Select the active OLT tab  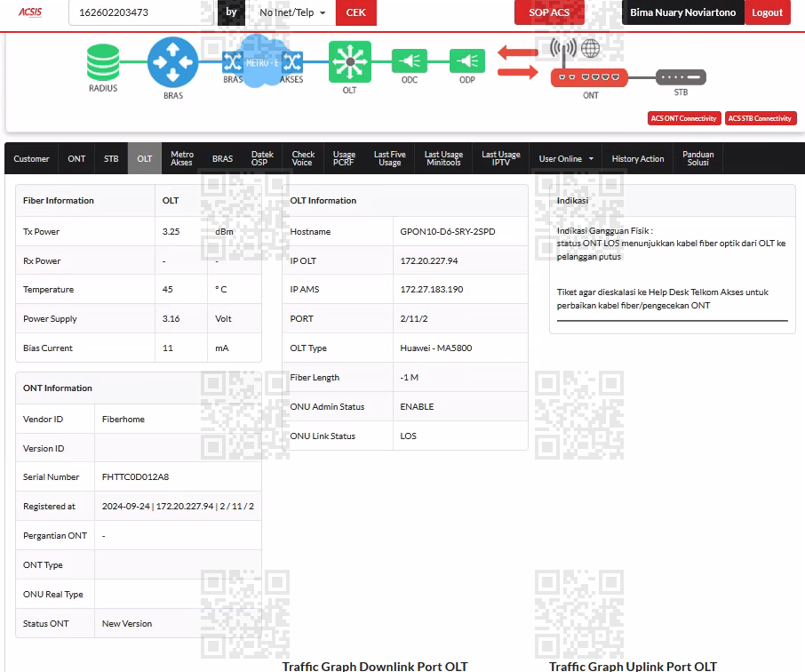(x=144, y=159)
